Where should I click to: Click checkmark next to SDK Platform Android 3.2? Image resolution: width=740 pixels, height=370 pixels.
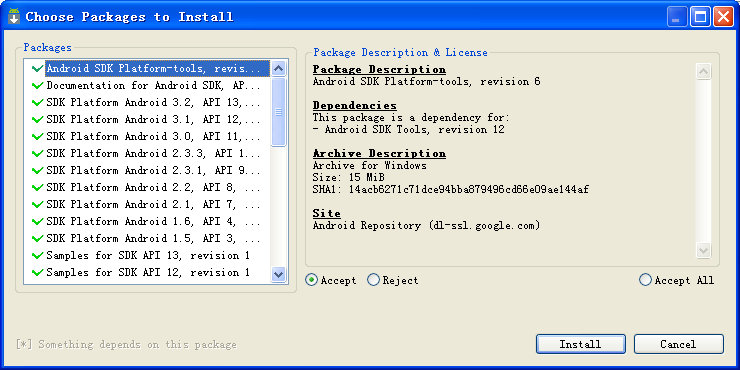[38, 102]
